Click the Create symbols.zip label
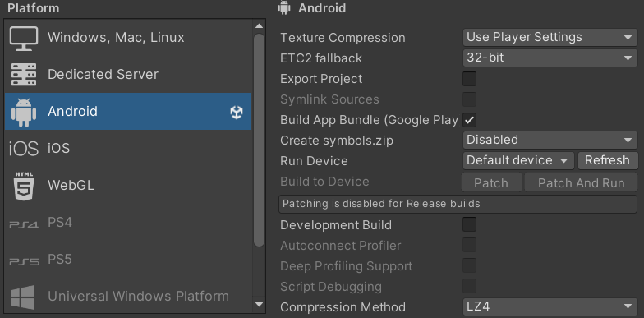Image resolution: width=644 pixels, height=318 pixels. [x=337, y=141]
